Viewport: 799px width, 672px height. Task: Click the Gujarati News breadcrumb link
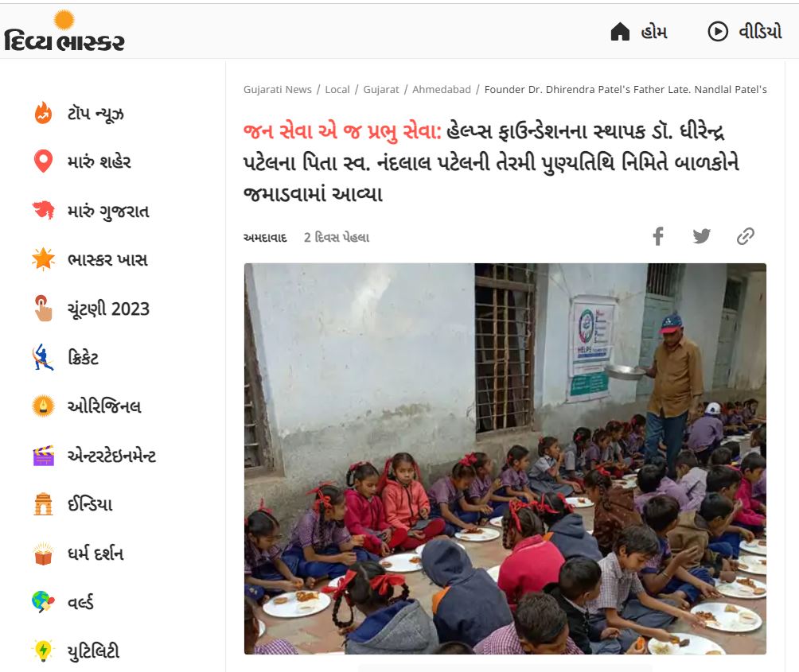[277, 90]
